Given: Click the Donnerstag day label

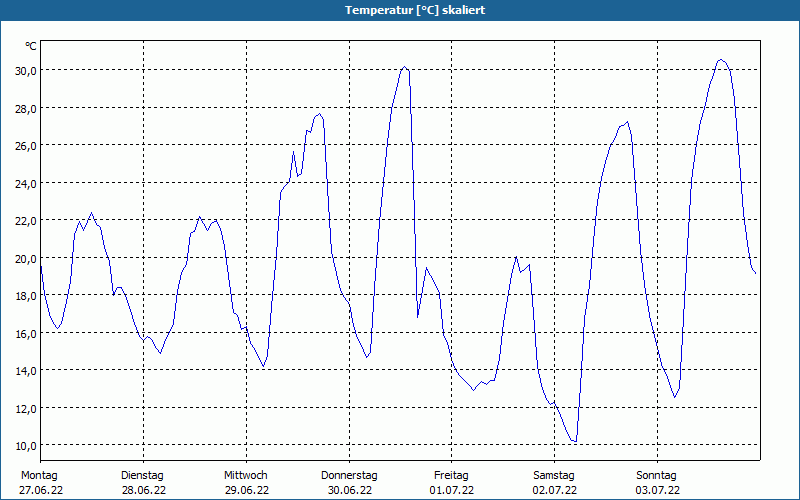Looking at the screenshot, I should (x=349, y=476).
